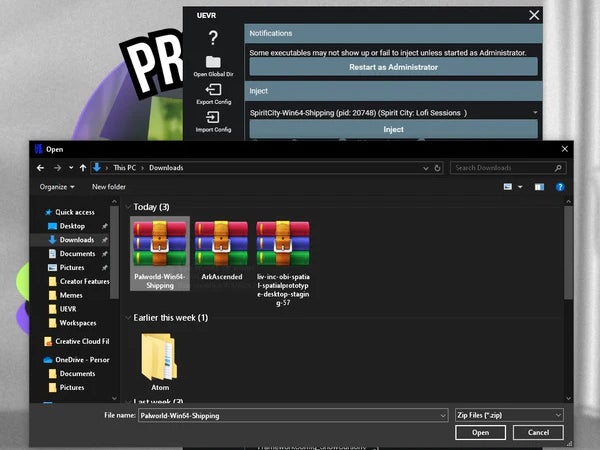Open the Creator Features folder in sidebar
This screenshot has height=450, width=600.
point(78,281)
